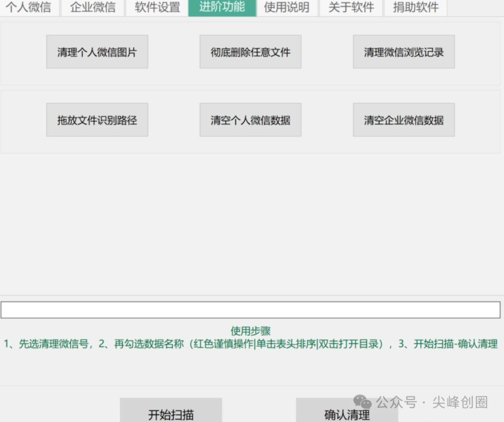Click the green instruction line starting with 1、先选清理微信号
Image resolution: width=504 pixels, height=422 pixels.
click(251, 344)
